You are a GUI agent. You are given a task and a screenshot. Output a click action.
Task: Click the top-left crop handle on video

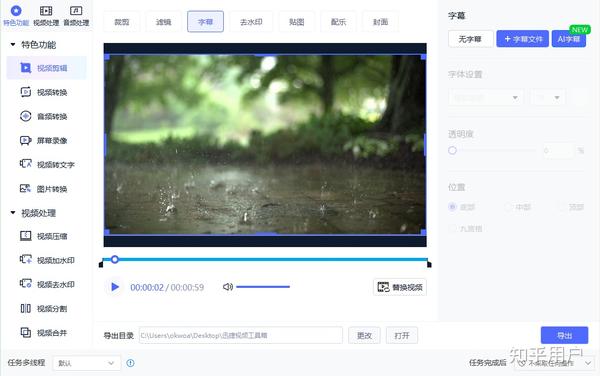pos(107,57)
